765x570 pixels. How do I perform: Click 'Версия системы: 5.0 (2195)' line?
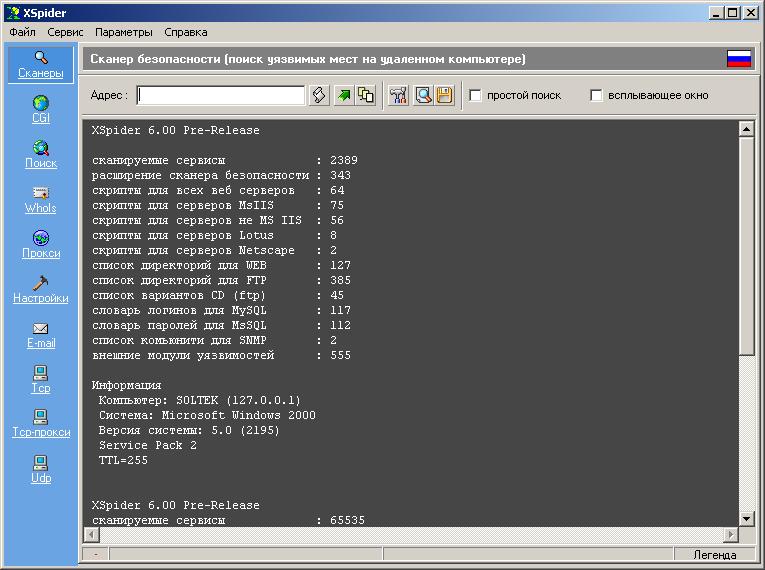(x=189, y=430)
